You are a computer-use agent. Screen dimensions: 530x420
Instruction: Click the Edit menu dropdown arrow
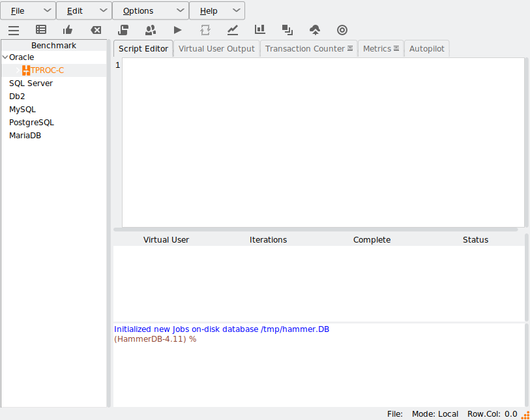(104, 10)
